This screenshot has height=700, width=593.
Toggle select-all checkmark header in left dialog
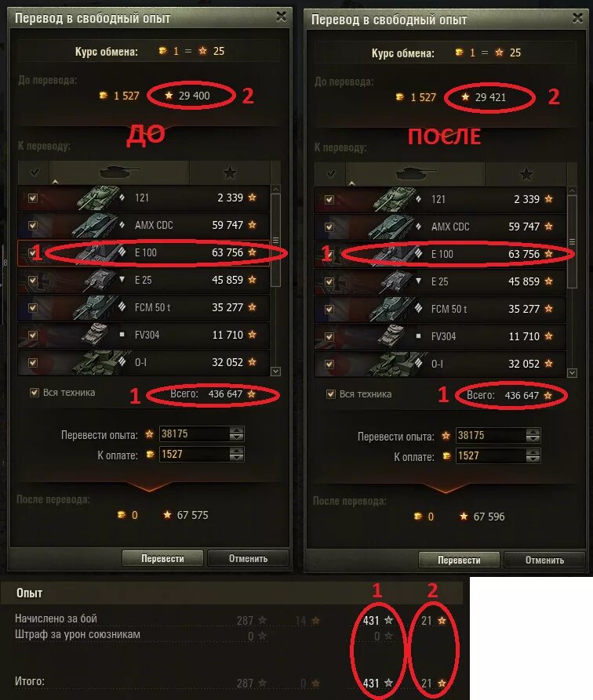(x=34, y=172)
